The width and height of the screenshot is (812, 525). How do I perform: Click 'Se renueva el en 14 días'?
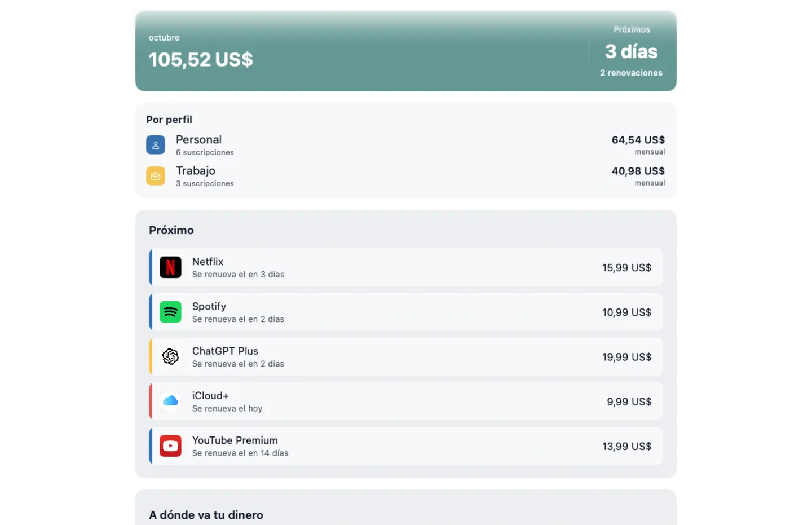coord(240,453)
